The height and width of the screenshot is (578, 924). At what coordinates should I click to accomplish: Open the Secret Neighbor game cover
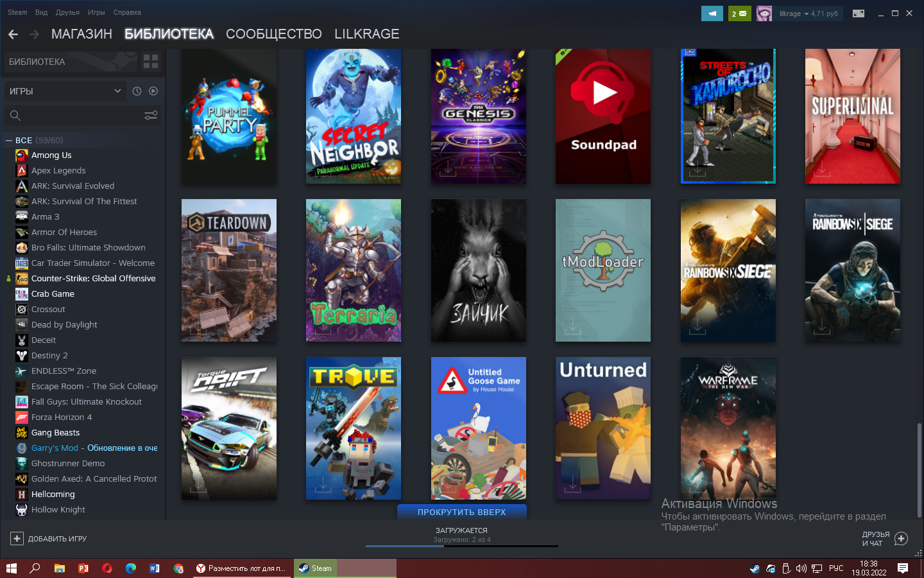(x=354, y=116)
